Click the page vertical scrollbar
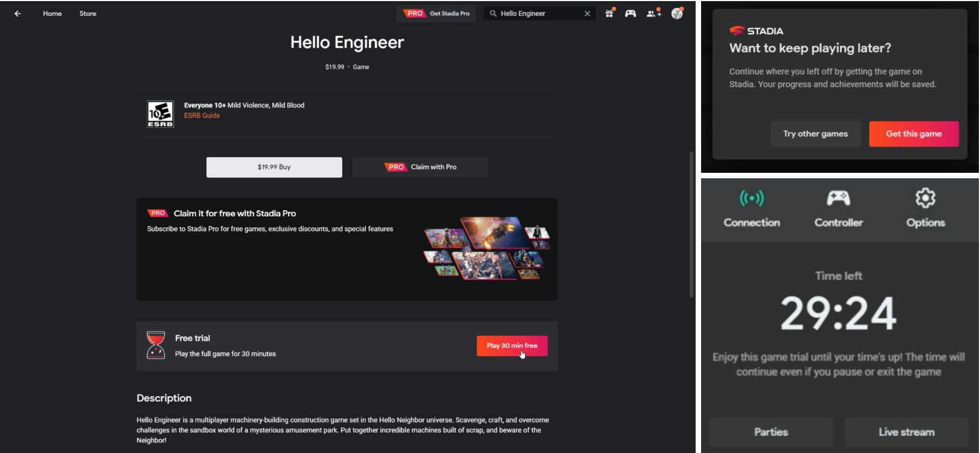 [691, 224]
